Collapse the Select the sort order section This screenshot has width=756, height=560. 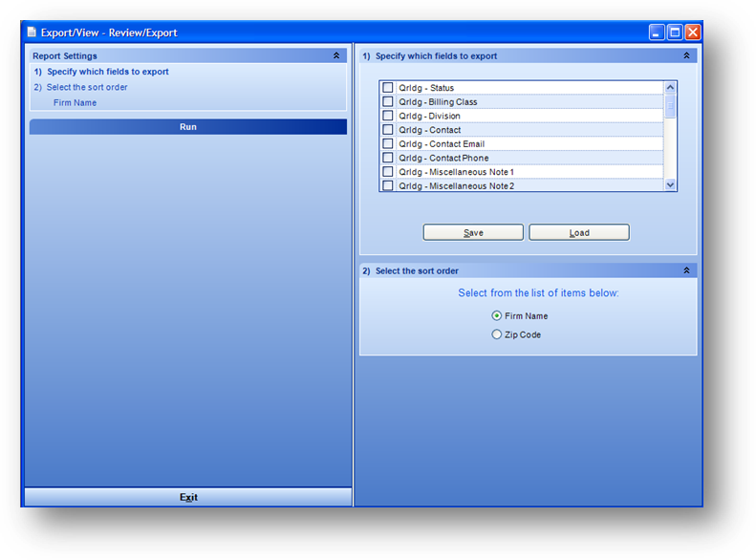click(x=686, y=271)
